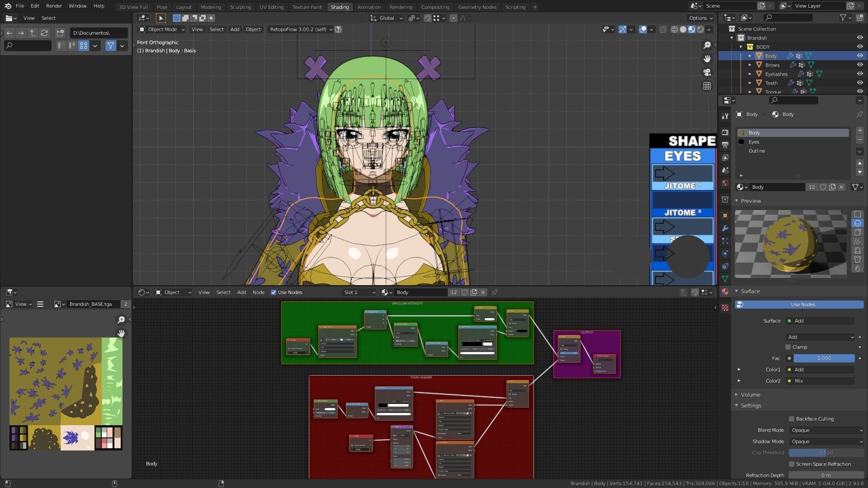Open Render properties tab

tap(725, 132)
